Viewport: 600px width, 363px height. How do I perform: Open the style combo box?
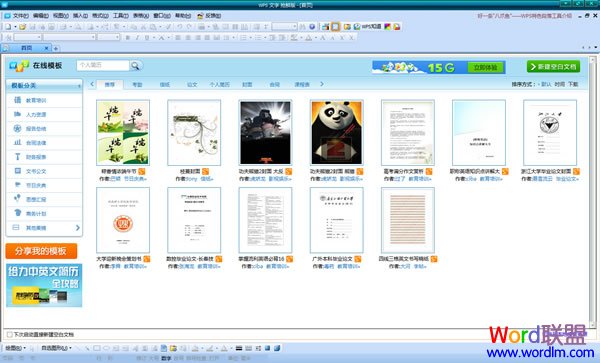[x=28, y=37]
